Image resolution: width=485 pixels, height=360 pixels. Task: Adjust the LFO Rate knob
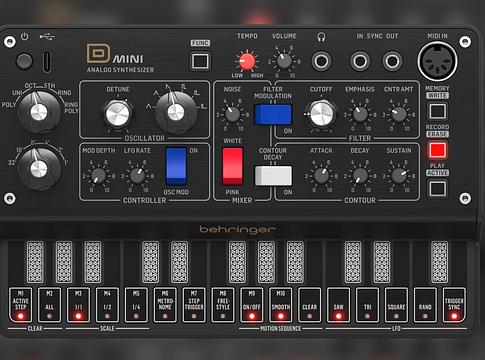[x=137, y=176]
